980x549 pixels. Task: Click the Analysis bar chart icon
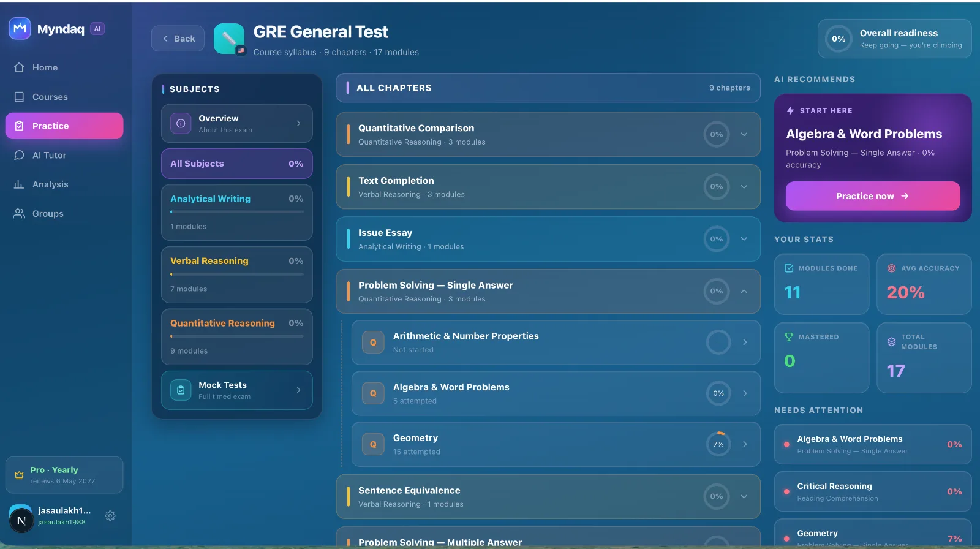coord(20,184)
